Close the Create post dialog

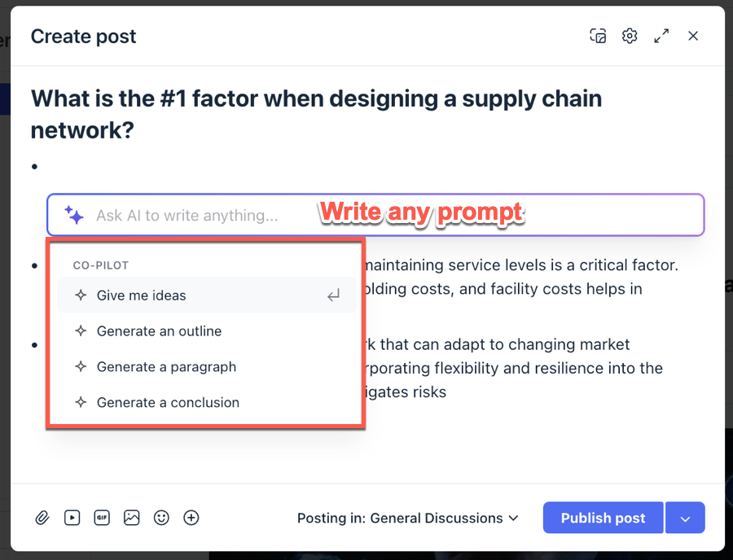pos(693,36)
